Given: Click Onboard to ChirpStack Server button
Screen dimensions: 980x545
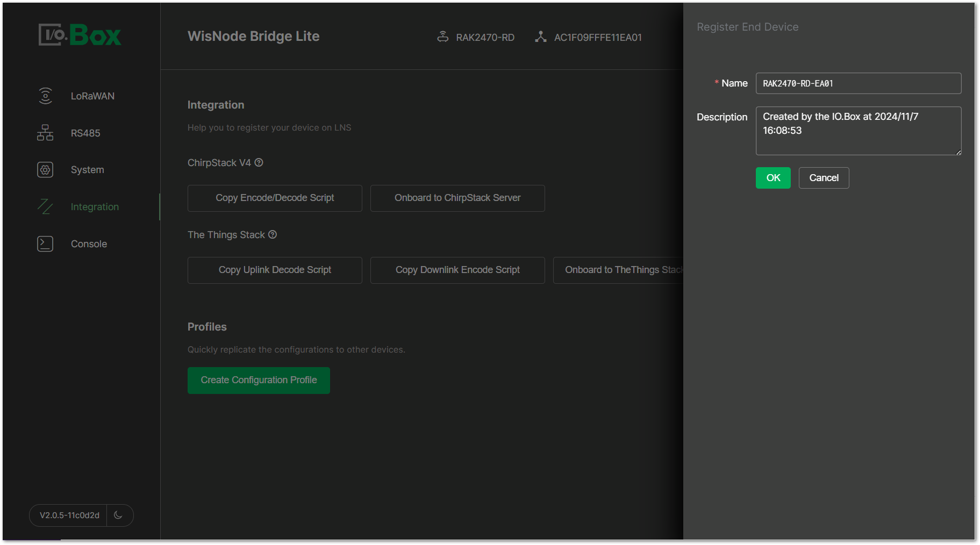Looking at the screenshot, I should tap(457, 198).
